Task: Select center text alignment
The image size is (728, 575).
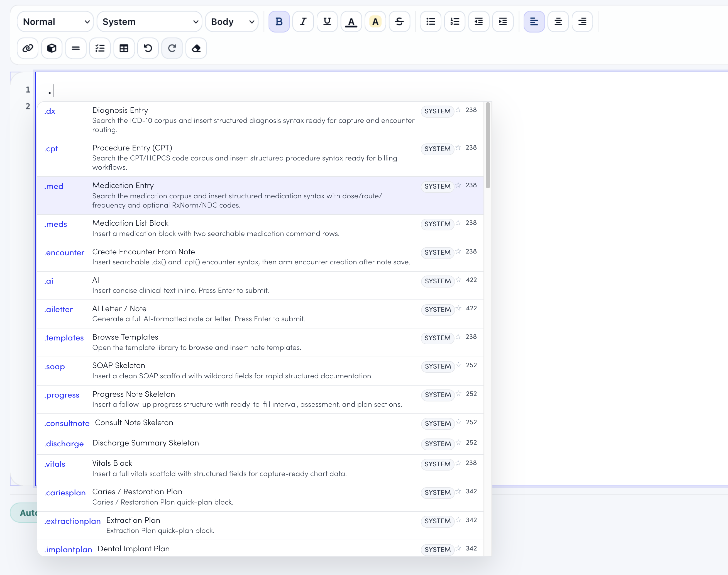Action: 558,21
